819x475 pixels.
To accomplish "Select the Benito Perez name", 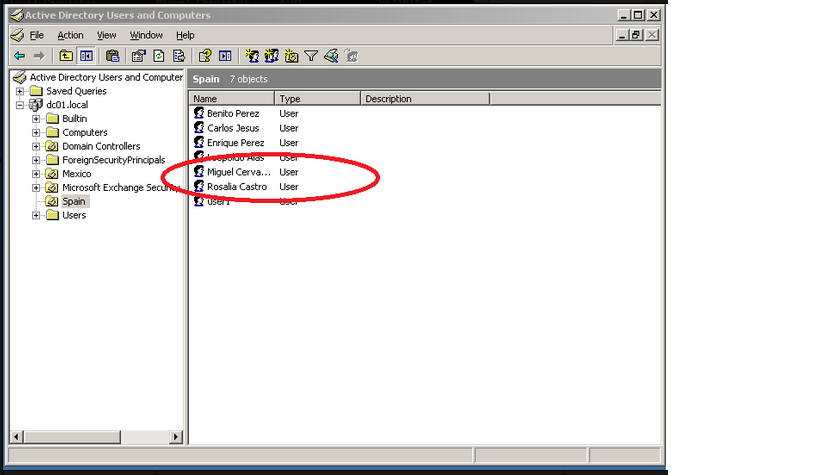I will 233,113.
